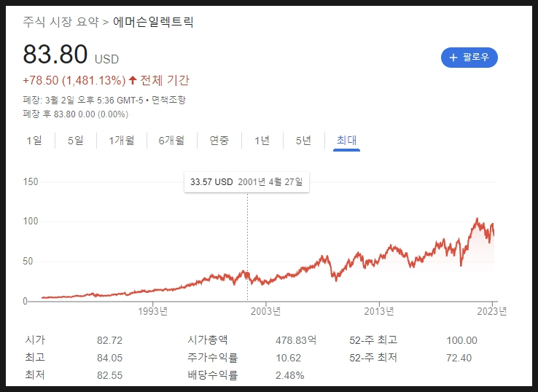
Task: Click the 최고 value 84.05
Action: [x=110, y=358]
